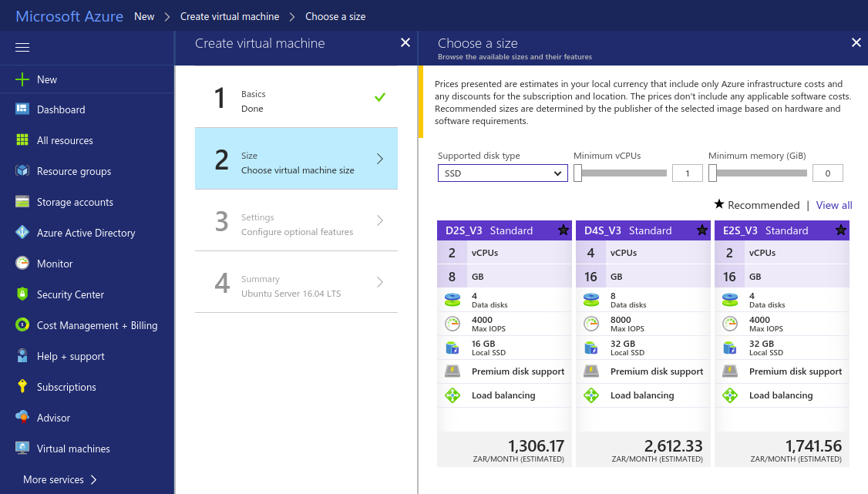Click the Dashboard icon in sidebar
Screen dimensions: 868x494
pyautogui.click(x=22, y=109)
